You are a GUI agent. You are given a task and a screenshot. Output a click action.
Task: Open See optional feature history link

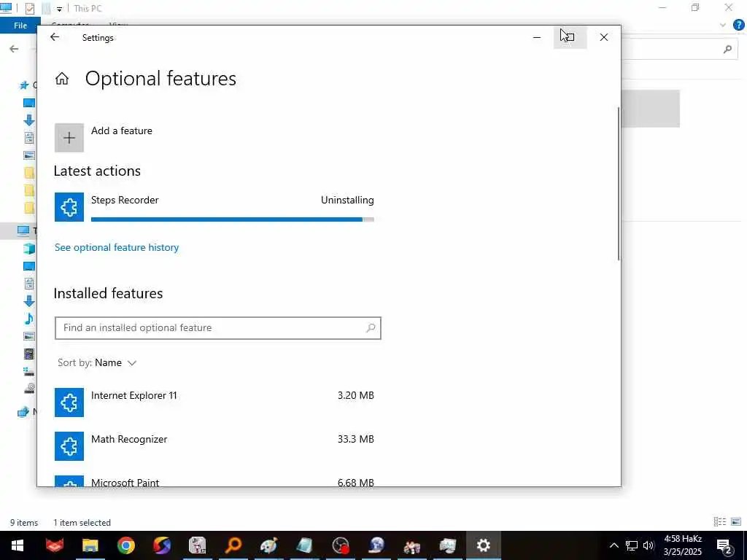[117, 247]
